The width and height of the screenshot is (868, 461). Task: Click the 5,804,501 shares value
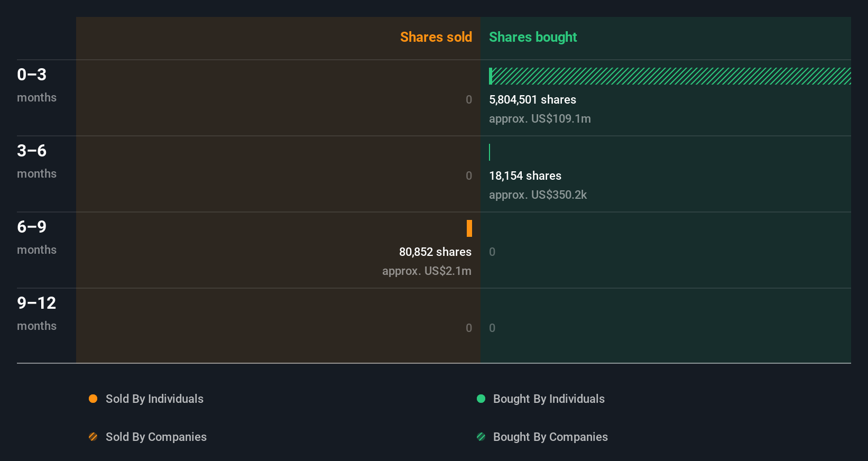(532, 99)
